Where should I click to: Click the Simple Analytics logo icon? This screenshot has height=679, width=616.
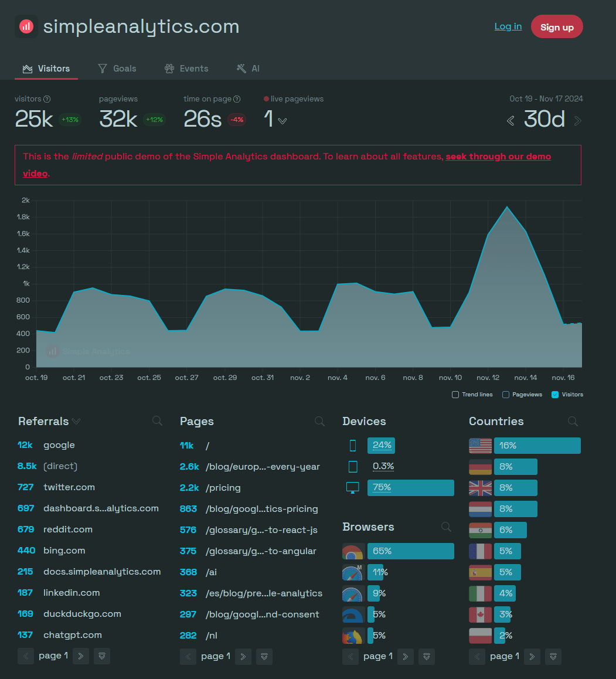click(26, 26)
